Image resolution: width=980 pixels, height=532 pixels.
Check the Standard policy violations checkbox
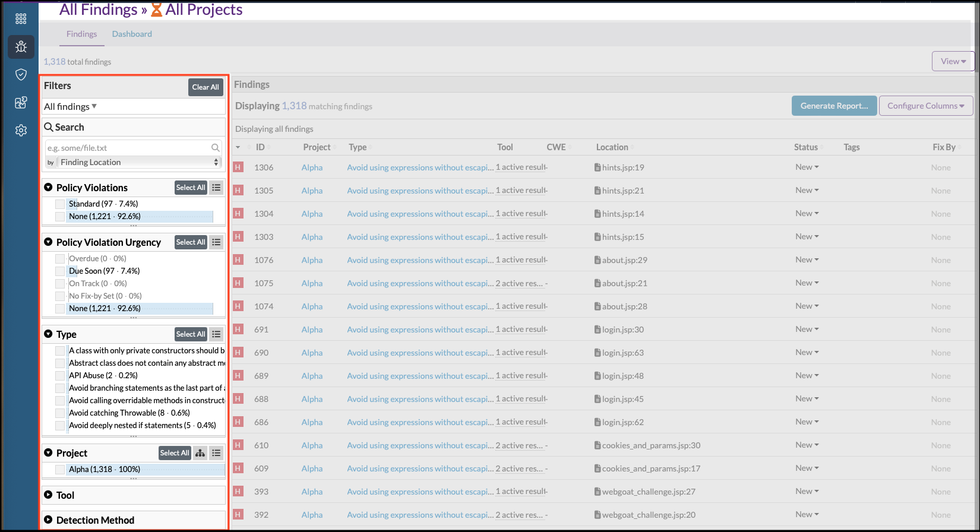[60, 204]
